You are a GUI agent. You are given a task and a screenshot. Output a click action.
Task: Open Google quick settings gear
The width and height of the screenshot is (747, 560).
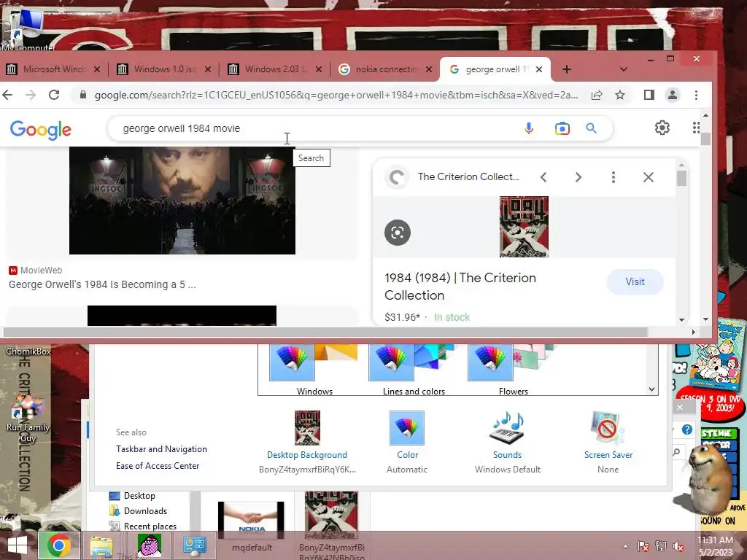[662, 128]
